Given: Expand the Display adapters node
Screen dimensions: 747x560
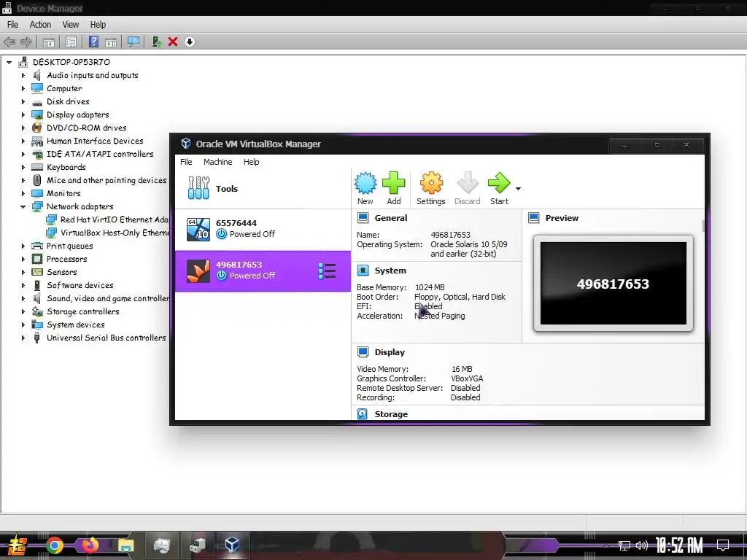Looking at the screenshot, I should tap(23, 114).
